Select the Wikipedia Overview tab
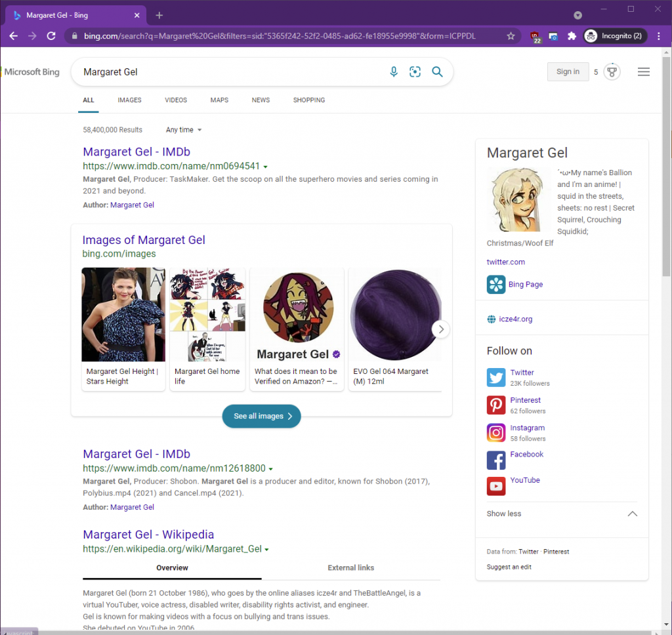 pyautogui.click(x=172, y=567)
